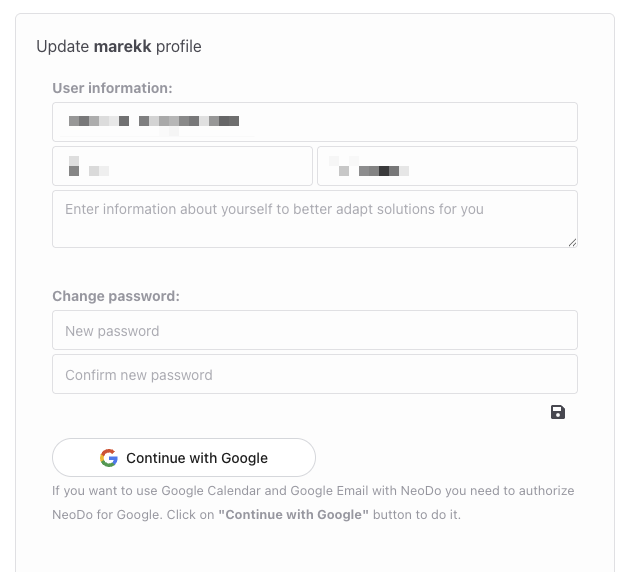Click bold 'Continue with Google' in helper text

(293, 515)
